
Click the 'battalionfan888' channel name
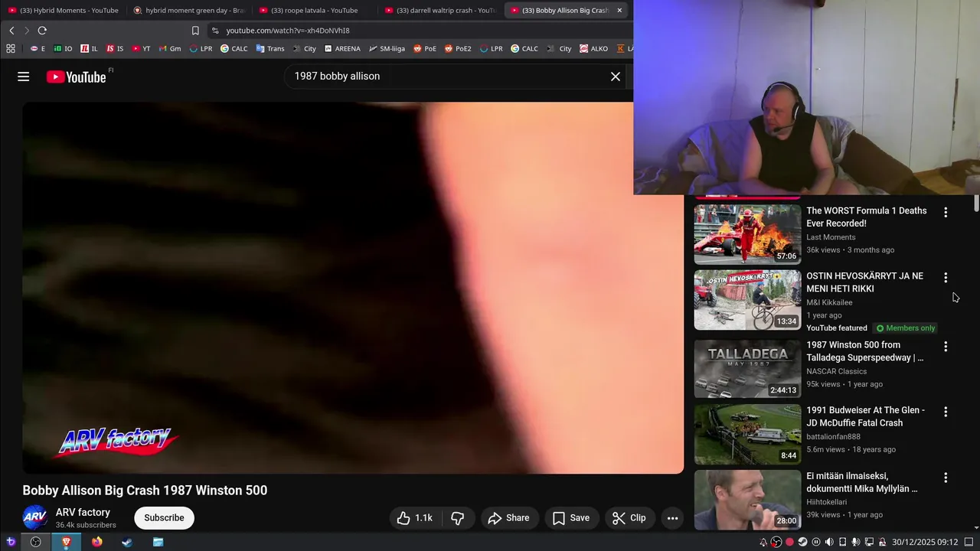(833, 437)
